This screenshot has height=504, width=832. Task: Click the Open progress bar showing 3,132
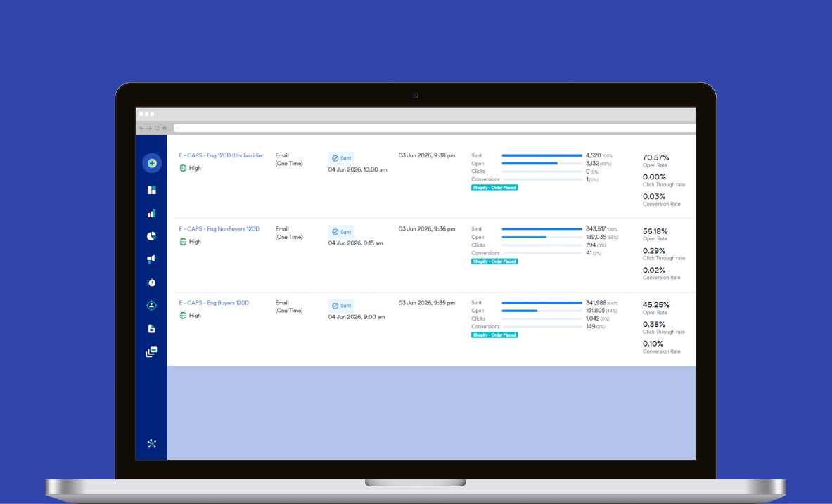pyautogui.click(x=542, y=163)
